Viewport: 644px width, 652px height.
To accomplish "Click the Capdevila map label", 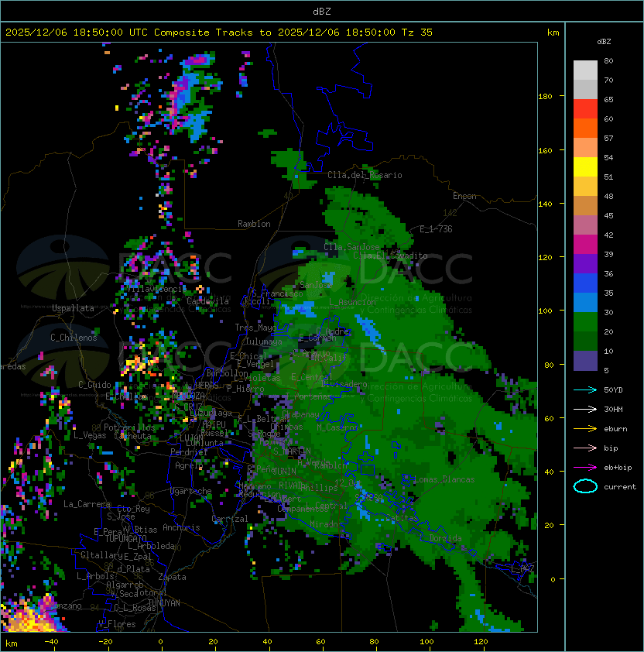I will coord(207,301).
